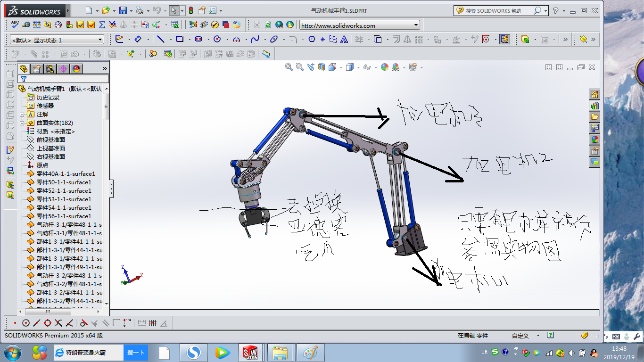Open the help search options dropdown
644x362 pixels.
point(545,10)
